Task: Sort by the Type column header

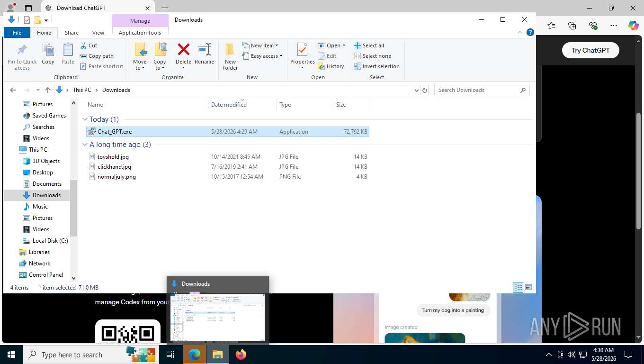Action: [304, 105]
